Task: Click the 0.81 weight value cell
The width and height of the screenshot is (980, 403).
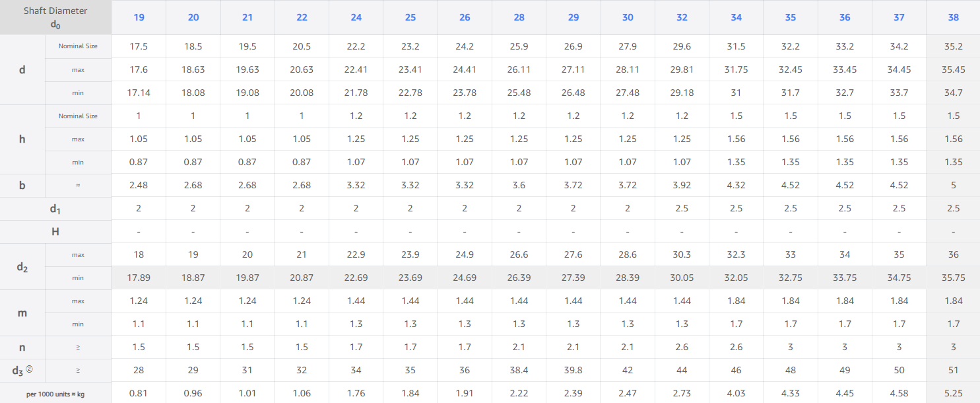Action: coord(139,393)
